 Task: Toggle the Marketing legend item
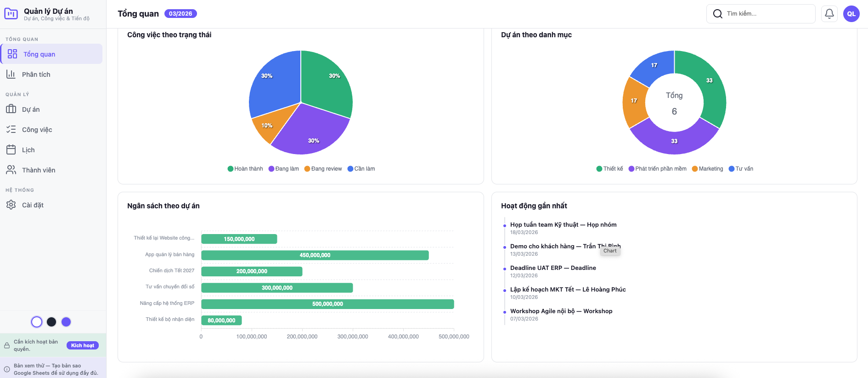(x=707, y=169)
